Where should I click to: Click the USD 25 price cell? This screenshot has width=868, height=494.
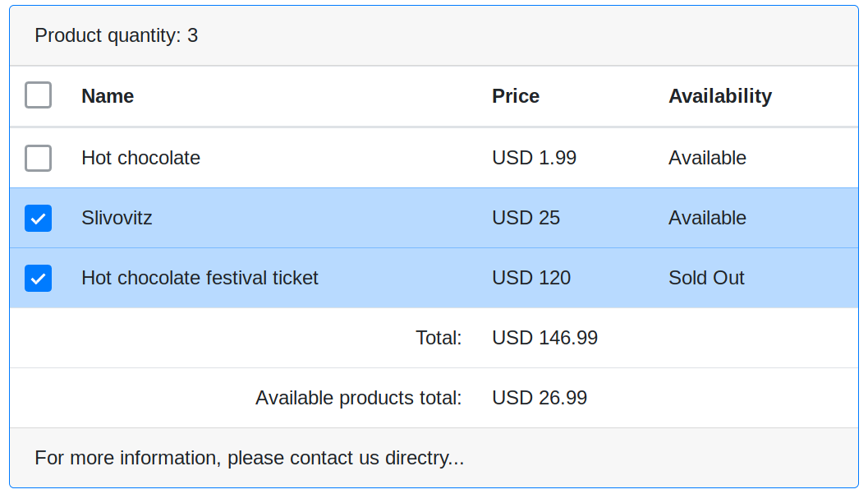(x=526, y=218)
